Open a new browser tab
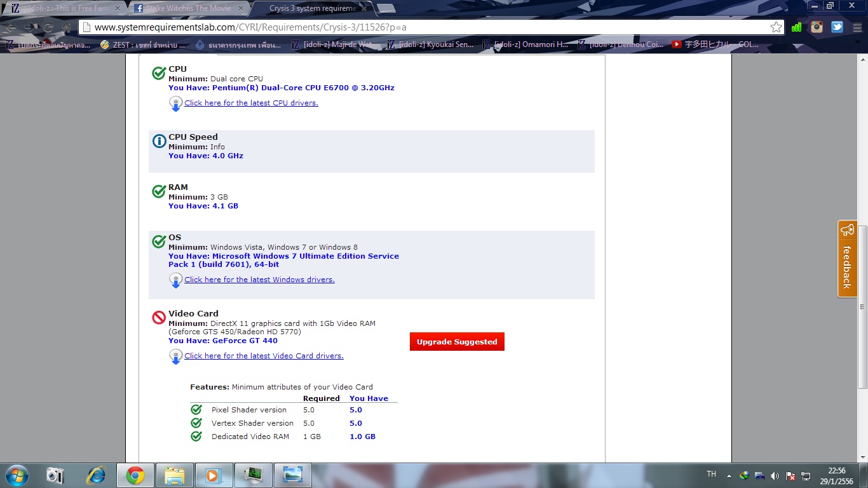Image resolution: width=868 pixels, height=488 pixels. click(386, 8)
